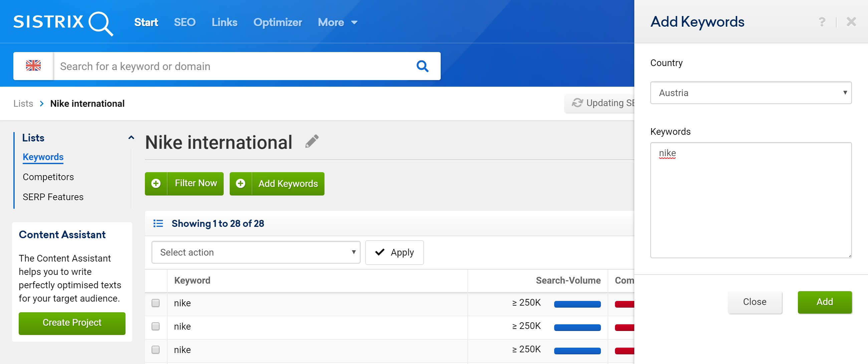Open the UK flag country selector
The image size is (868, 364).
(33, 66)
